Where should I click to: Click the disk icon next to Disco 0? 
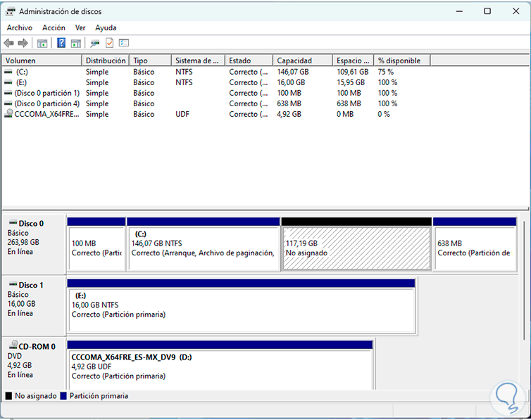(13, 222)
